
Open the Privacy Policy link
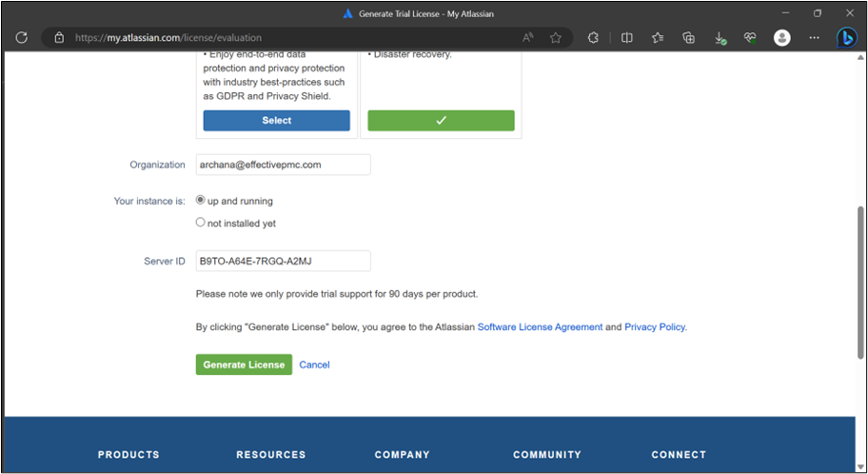654,326
